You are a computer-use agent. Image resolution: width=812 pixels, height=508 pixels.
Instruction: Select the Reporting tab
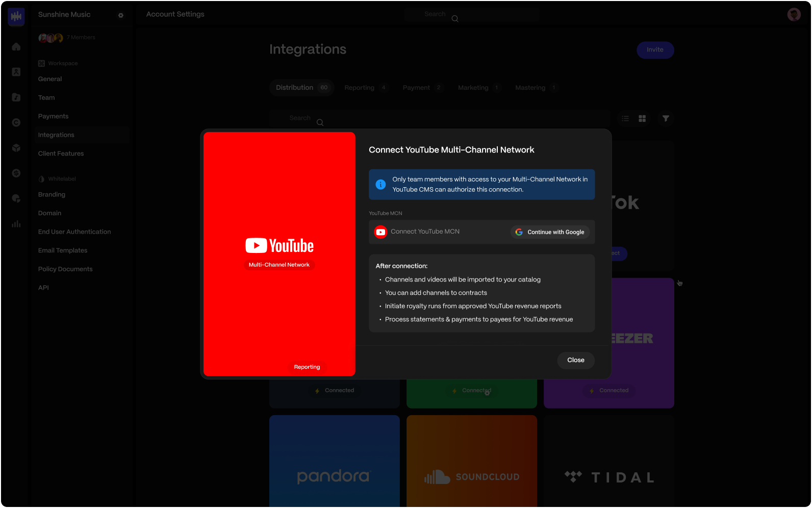[366, 88]
